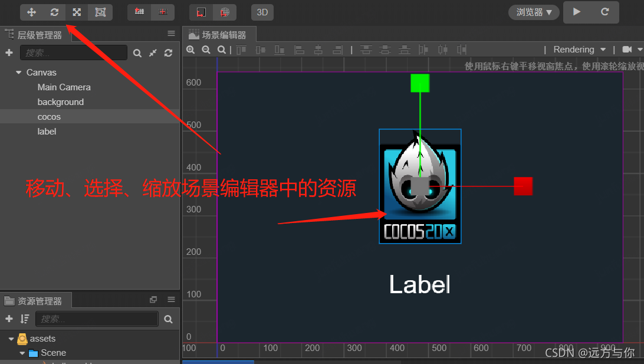Viewport: 644px width, 364px height.
Task: Select the background node
Action: 60,102
